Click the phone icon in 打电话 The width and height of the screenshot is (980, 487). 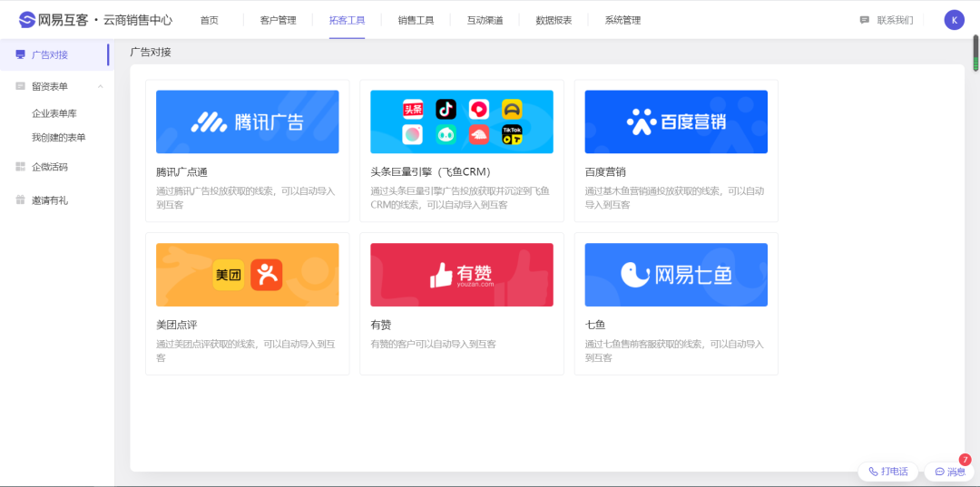[x=873, y=472]
